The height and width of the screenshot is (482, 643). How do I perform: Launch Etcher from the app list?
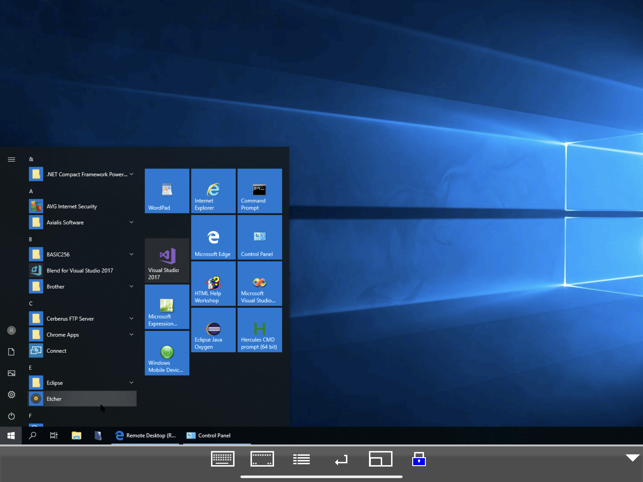coord(82,399)
